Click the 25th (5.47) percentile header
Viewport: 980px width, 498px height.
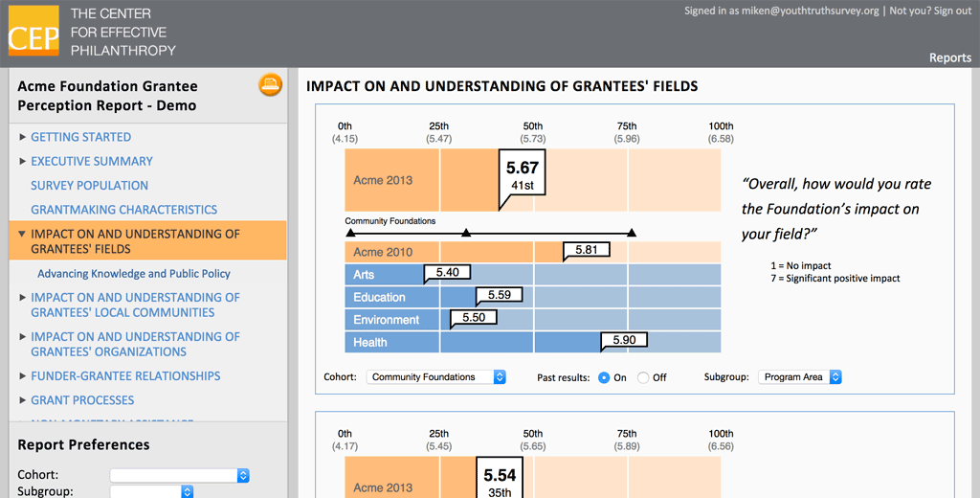(x=438, y=132)
